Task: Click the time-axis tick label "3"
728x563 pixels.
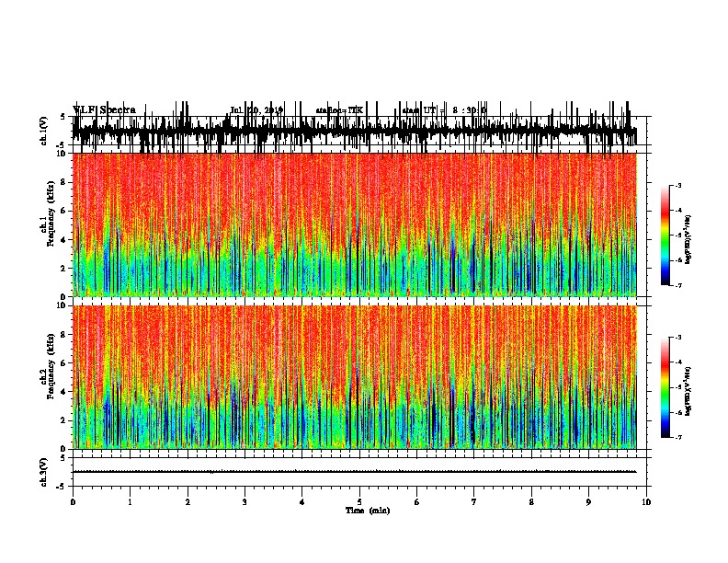Action: (245, 502)
